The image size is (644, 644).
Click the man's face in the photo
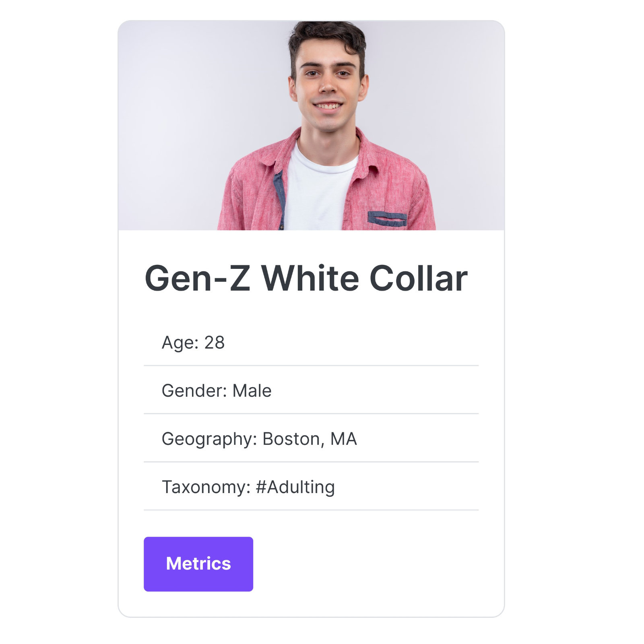point(328,87)
